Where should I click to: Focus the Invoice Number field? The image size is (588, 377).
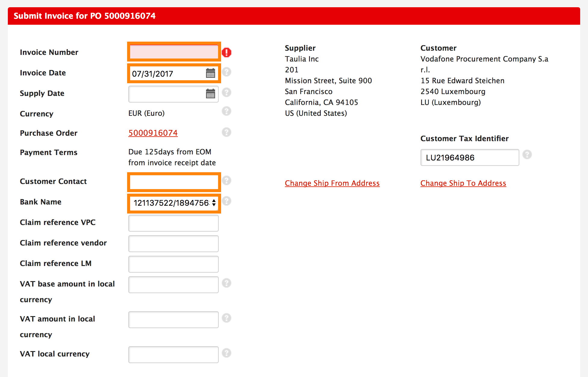coord(174,52)
